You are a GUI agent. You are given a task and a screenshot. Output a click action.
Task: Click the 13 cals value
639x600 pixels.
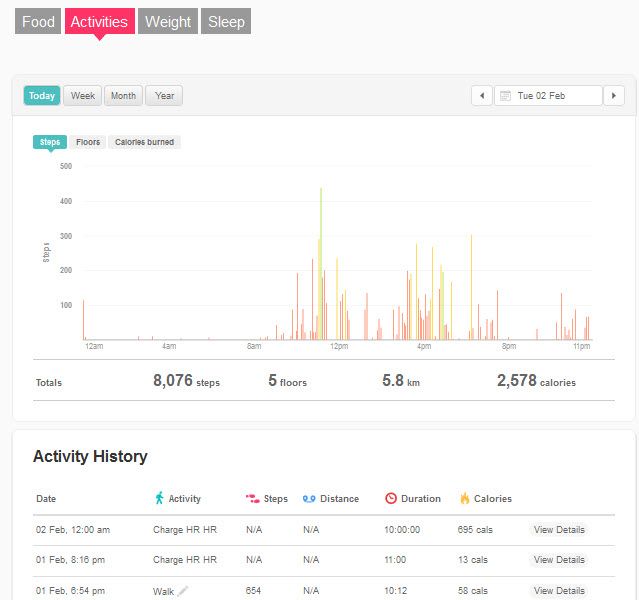[473, 560]
